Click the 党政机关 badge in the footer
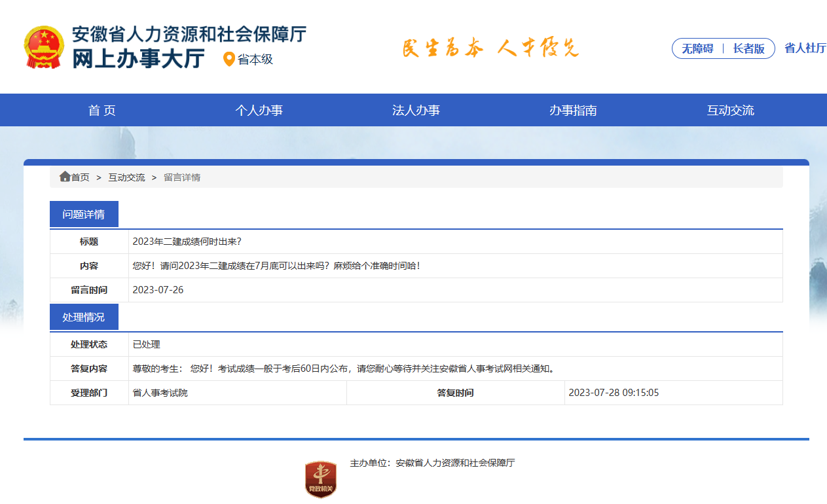The image size is (827, 504). coord(320,476)
